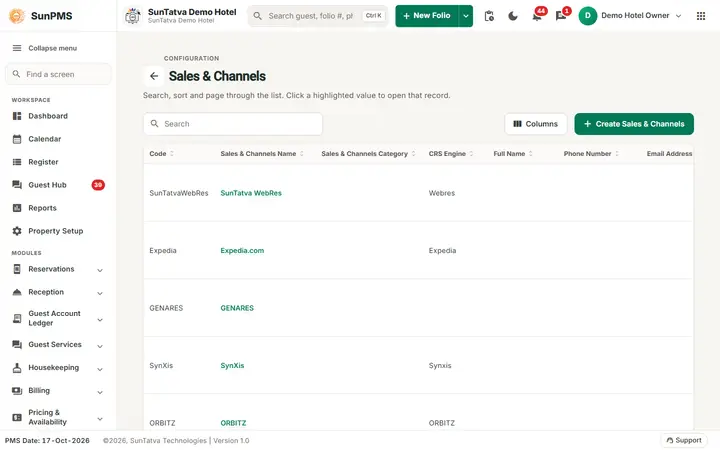Expand the Reception module chevron
Viewport: 720px width, 450px height.
tap(100, 293)
